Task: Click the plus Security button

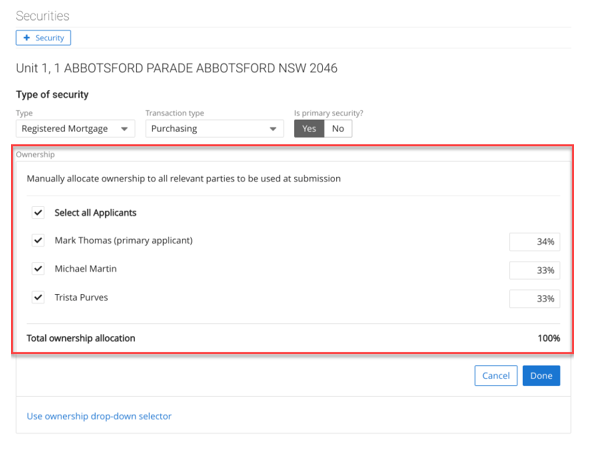Action: pyautogui.click(x=43, y=38)
